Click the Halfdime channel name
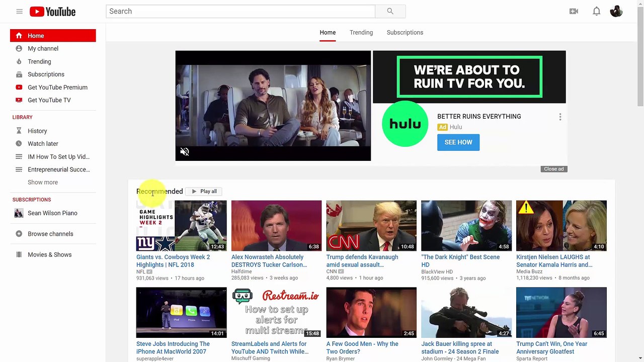Image resolution: width=644 pixels, height=362 pixels. (x=242, y=271)
